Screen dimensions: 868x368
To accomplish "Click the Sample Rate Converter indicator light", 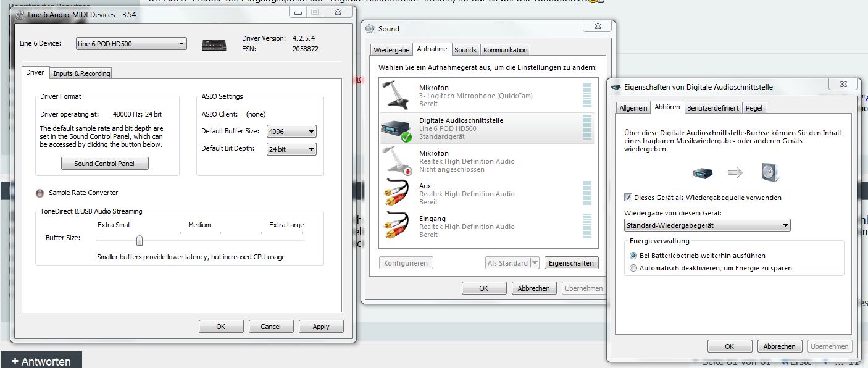I will [x=40, y=193].
